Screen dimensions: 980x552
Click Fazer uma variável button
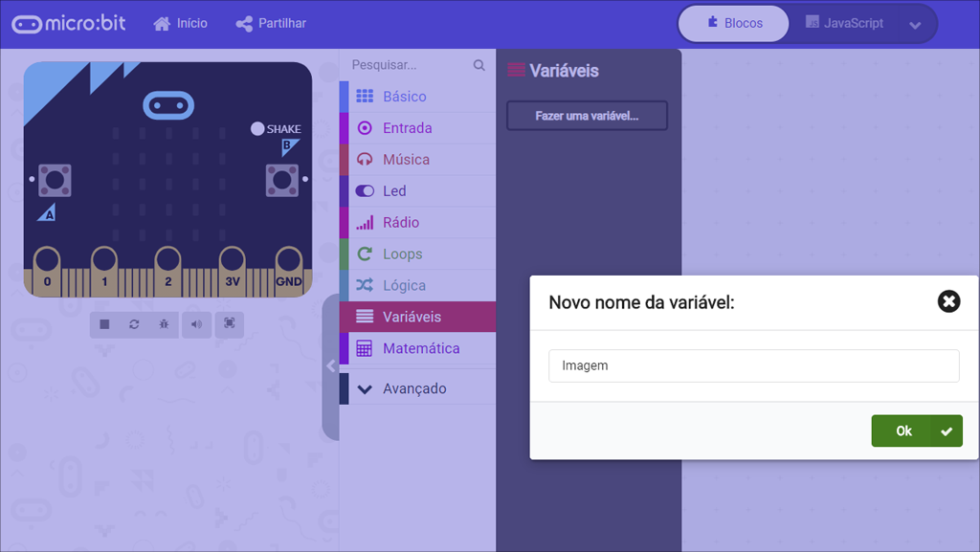pyautogui.click(x=587, y=116)
